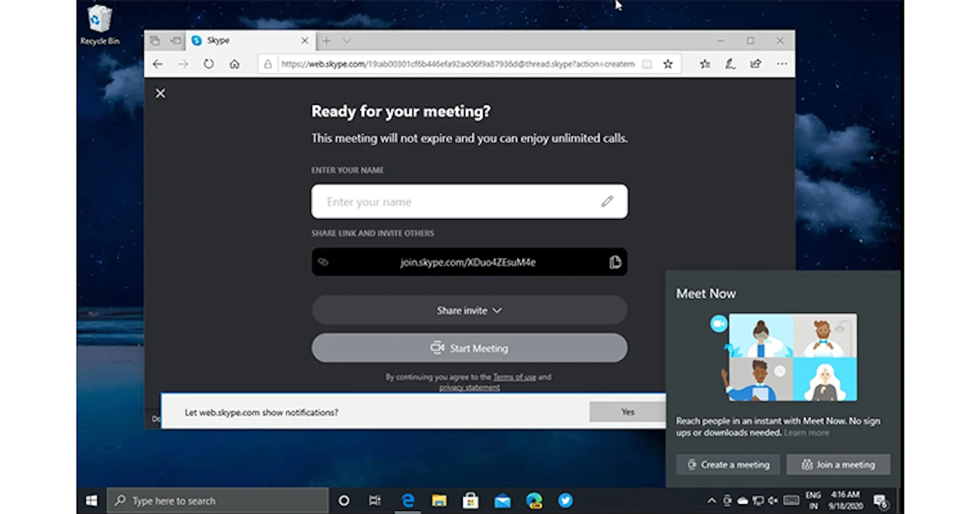Open the Terms of use link

click(514, 377)
